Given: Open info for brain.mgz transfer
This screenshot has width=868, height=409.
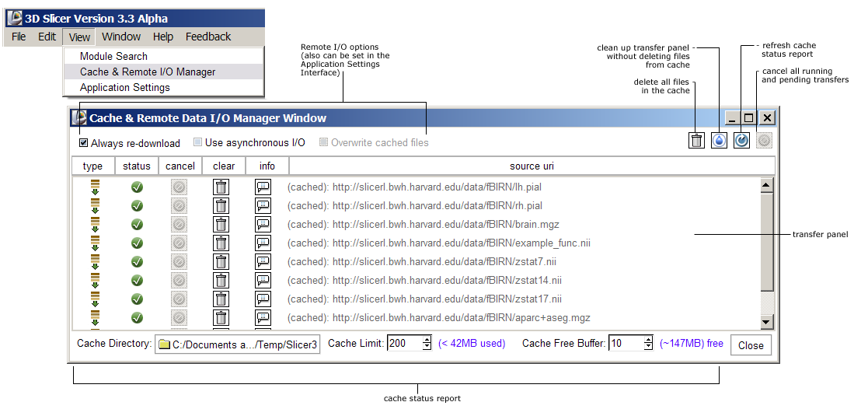Looking at the screenshot, I should [263, 225].
